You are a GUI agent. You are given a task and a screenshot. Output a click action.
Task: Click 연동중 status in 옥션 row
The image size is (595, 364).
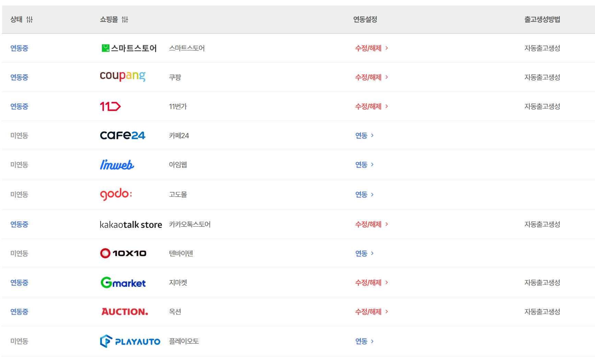[19, 312]
